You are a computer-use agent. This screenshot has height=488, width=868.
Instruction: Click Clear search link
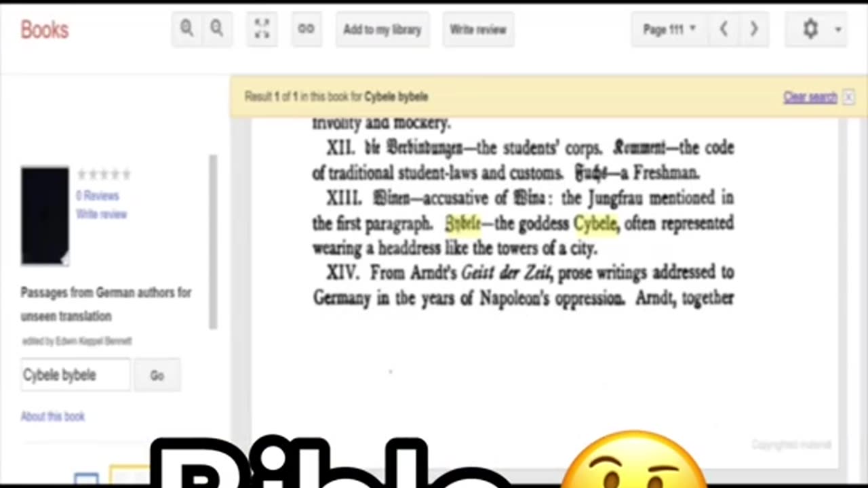point(810,97)
